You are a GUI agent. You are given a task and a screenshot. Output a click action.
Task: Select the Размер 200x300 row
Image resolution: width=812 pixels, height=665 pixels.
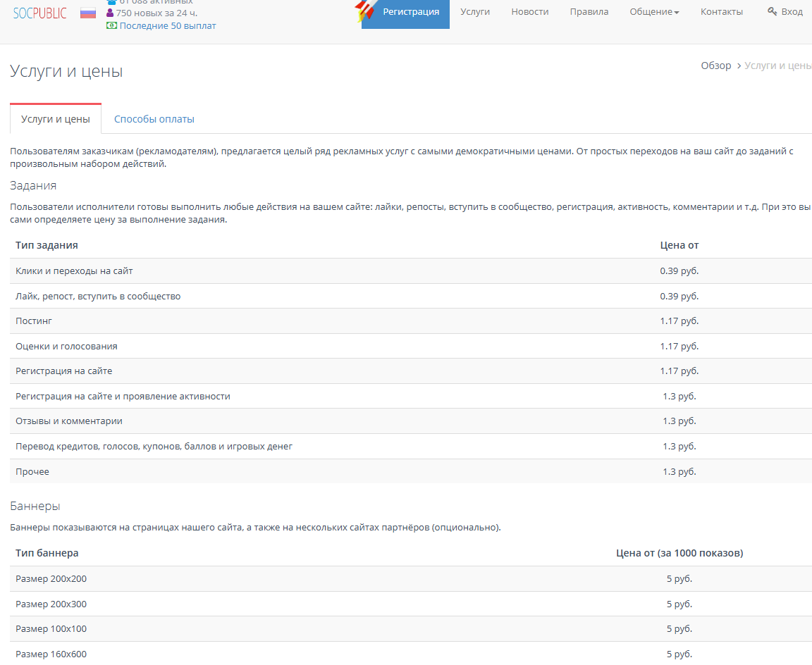411,604
